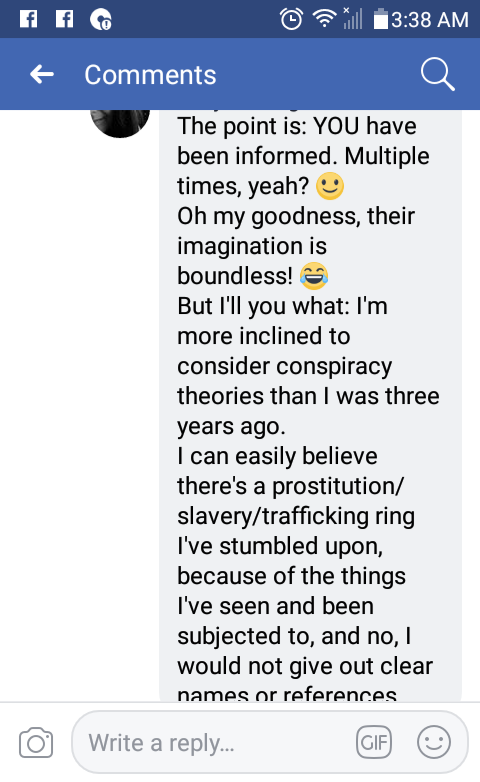
Task: Tap the 3:38 AM clock
Action: click(x=430, y=20)
